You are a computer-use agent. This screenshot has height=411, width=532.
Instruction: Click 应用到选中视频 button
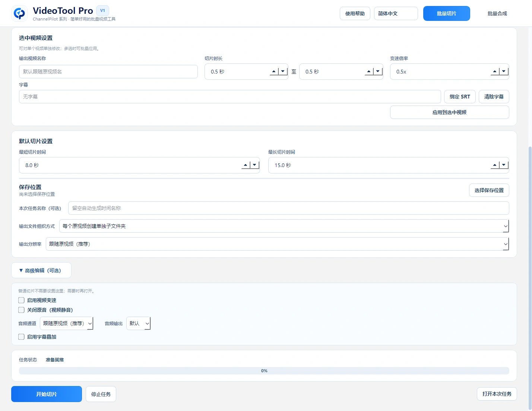(x=449, y=112)
